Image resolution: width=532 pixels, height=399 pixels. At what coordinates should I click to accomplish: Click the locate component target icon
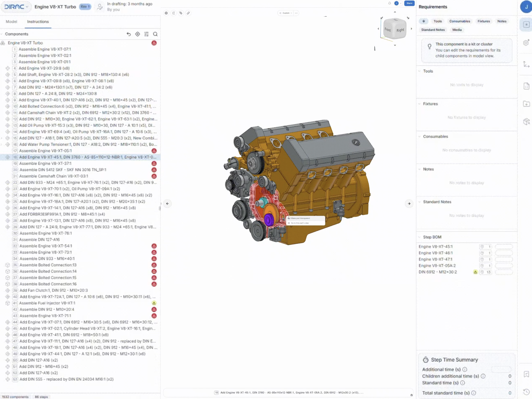(138, 34)
